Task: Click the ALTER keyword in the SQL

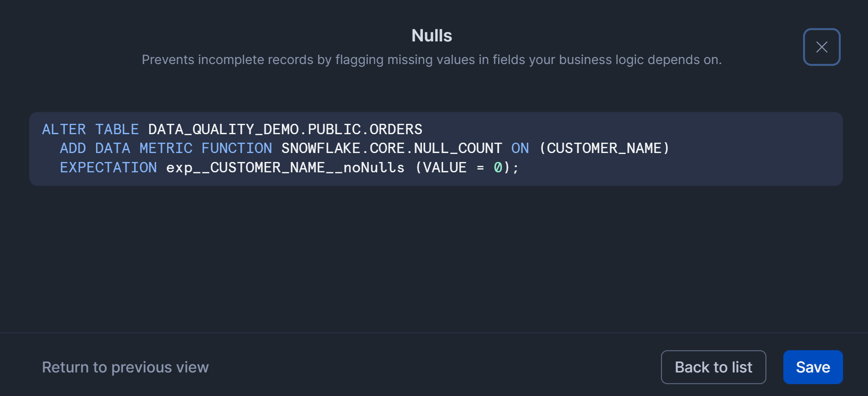Action: coord(64,129)
